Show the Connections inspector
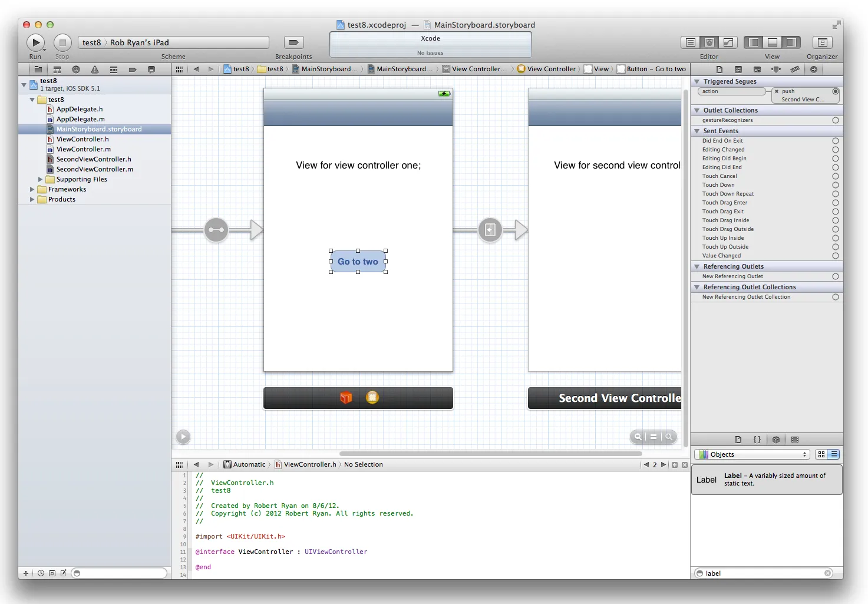This screenshot has width=868, height=604. point(814,70)
